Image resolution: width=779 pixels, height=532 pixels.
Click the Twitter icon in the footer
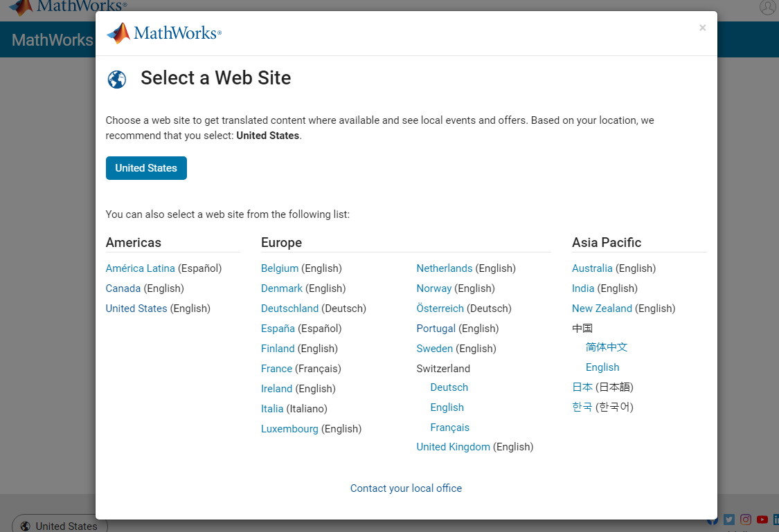729,520
